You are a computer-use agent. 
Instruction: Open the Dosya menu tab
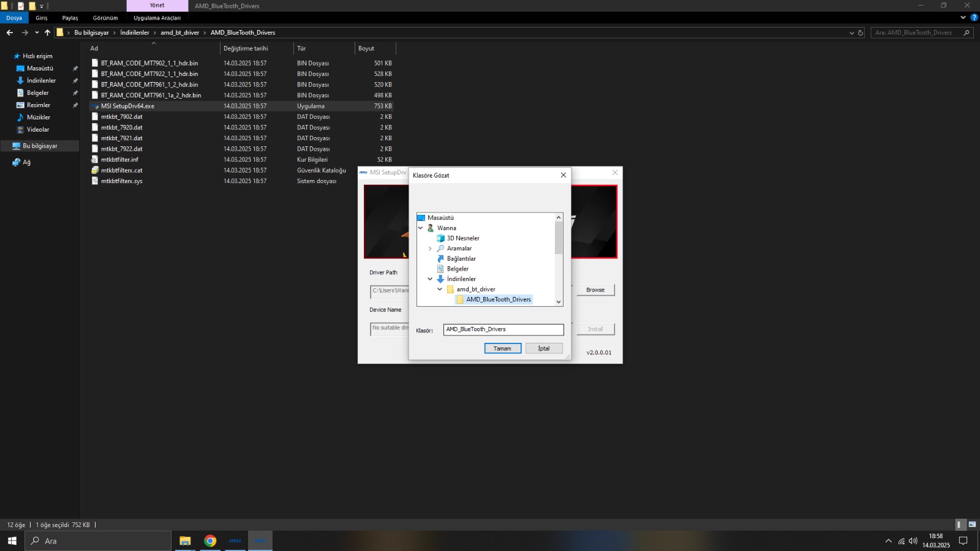coord(14,18)
